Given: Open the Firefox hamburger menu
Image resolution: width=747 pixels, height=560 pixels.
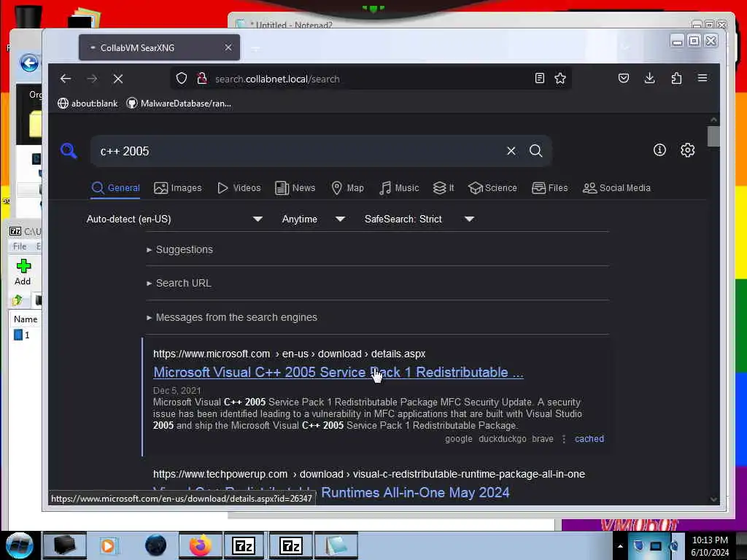Looking at the screenshot, I should pos(703,78).
